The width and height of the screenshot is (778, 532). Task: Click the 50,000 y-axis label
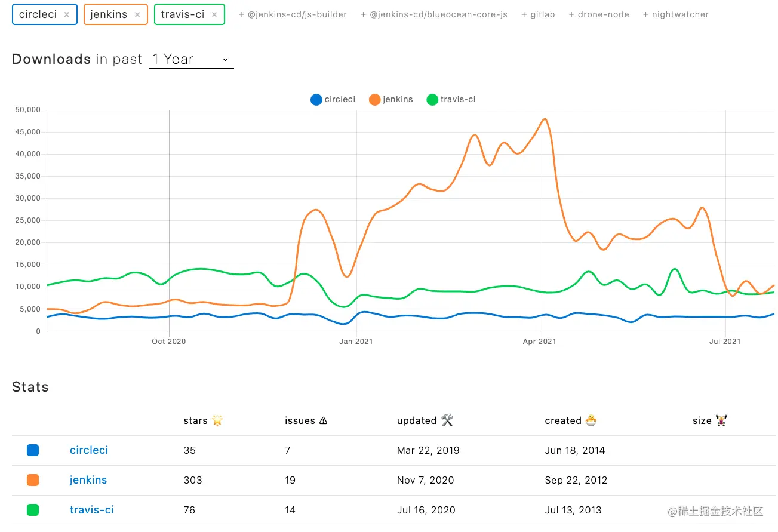click(29, 110)
